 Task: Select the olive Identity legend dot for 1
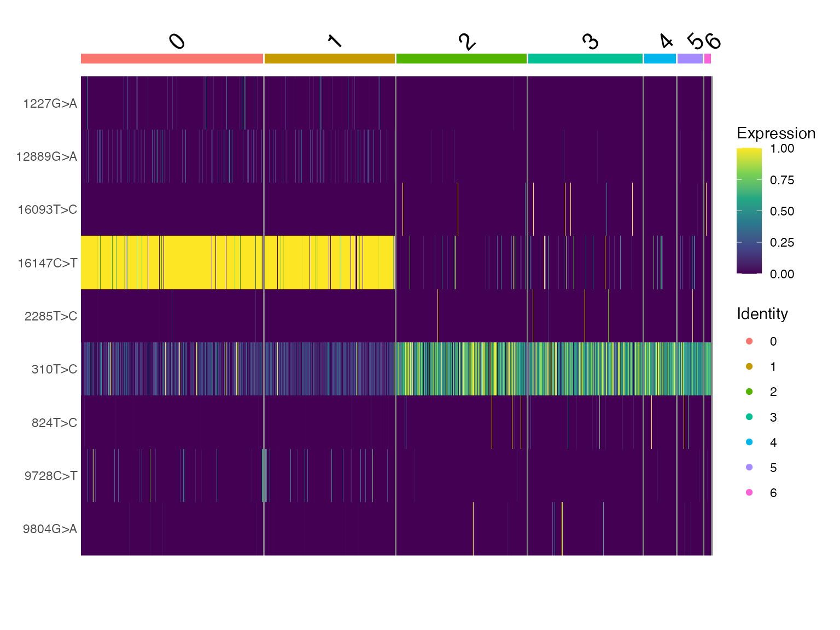pyautogui.click(x=749, y=366)
